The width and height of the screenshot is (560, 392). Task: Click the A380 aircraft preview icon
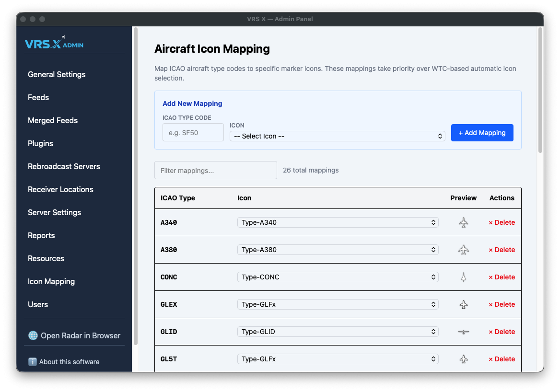click(x=463, y=250)
